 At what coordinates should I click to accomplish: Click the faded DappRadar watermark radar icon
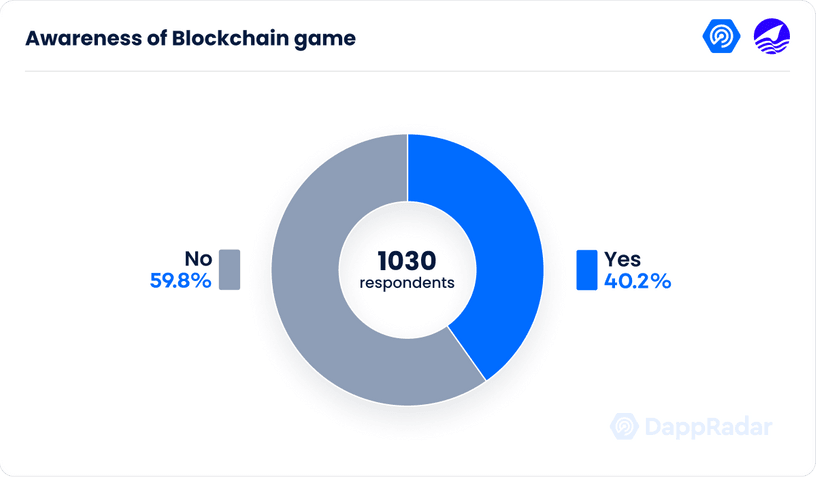click(626, 427)
